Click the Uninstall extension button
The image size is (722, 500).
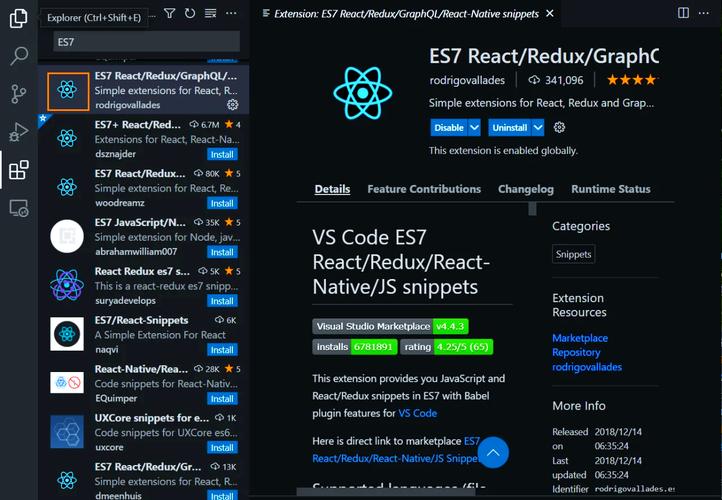point(510,128)
